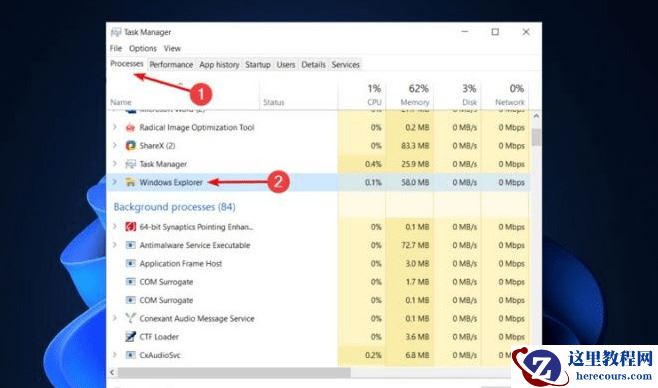Click the vertical scrollbar thumb
This screenshot has width=658, height=388.
(x=536, y=137)
